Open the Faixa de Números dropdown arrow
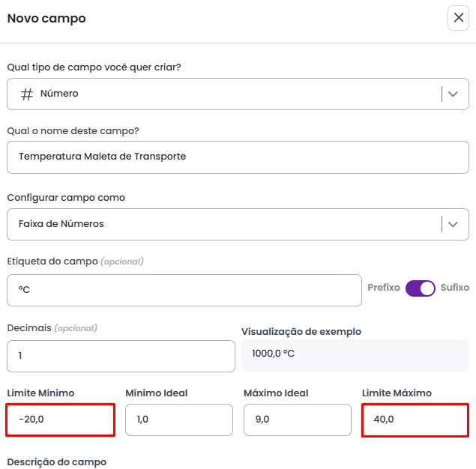The height and width of the screenshot is (469, 476). 454,224
